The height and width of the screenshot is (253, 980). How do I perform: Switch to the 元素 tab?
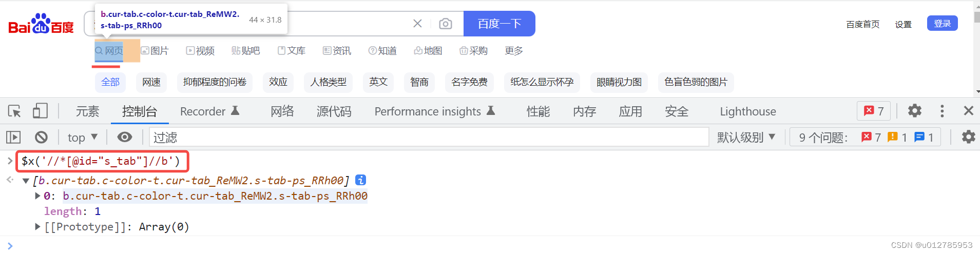87,111
